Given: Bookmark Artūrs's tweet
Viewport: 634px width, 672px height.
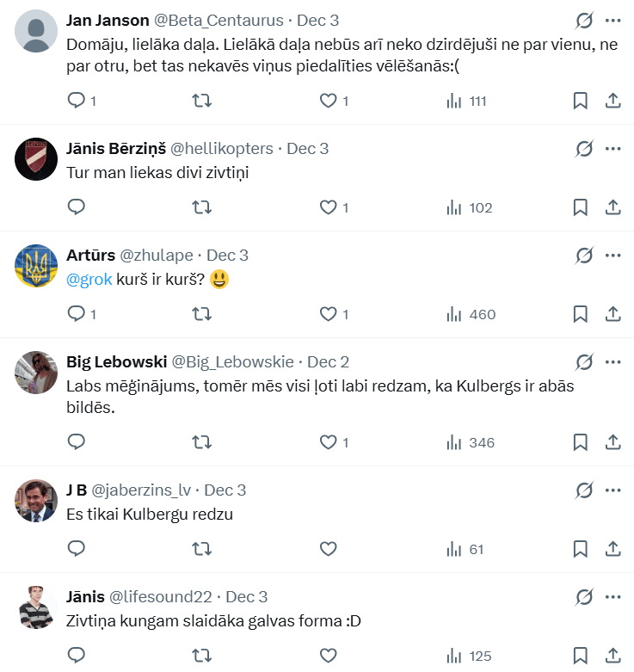Looking at the screenshot, I should click(581, 314).
